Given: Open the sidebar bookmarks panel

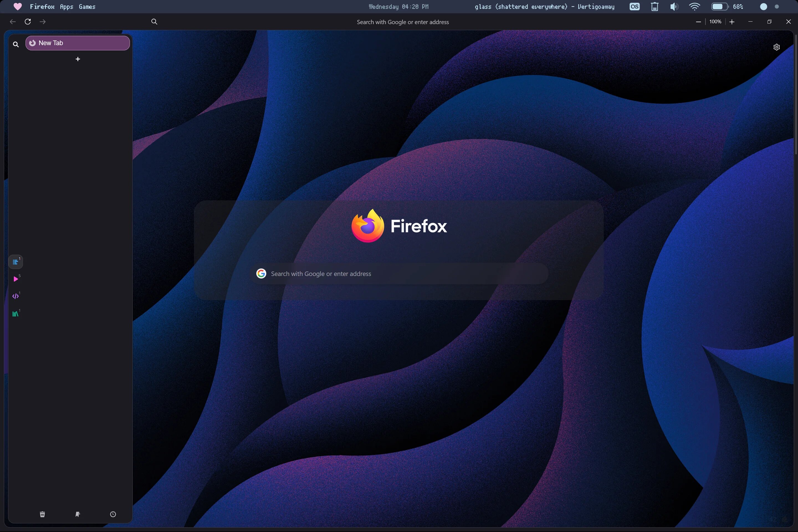Looking at the screenshot, I should point(78,514).
